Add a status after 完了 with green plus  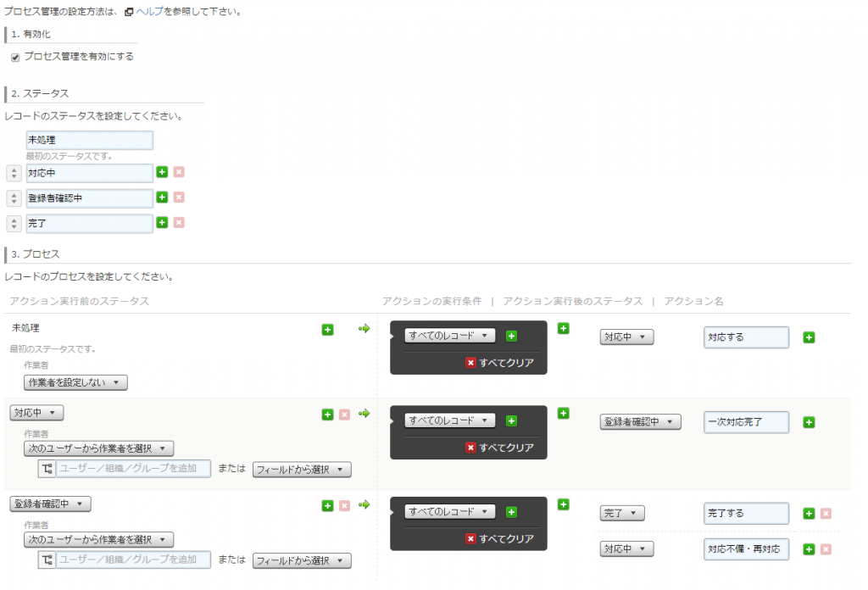[x=162, y=222]
